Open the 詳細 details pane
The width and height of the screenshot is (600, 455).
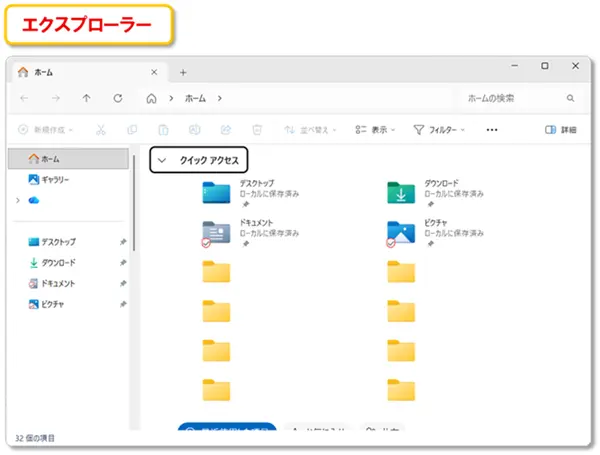(561, 130)
